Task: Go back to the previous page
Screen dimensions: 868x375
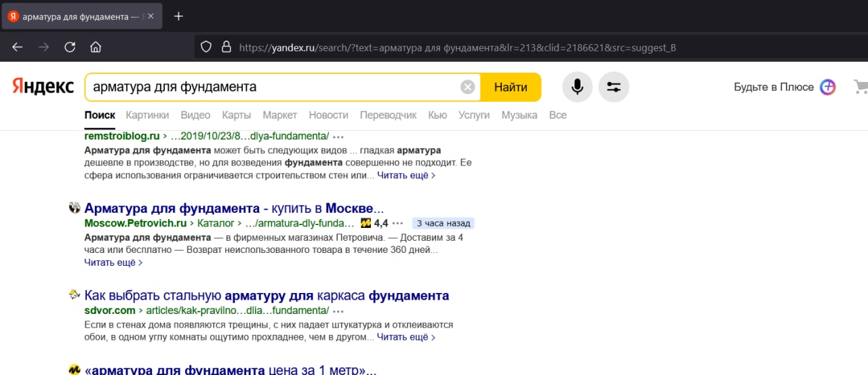Action: click(x=18, y=47)
